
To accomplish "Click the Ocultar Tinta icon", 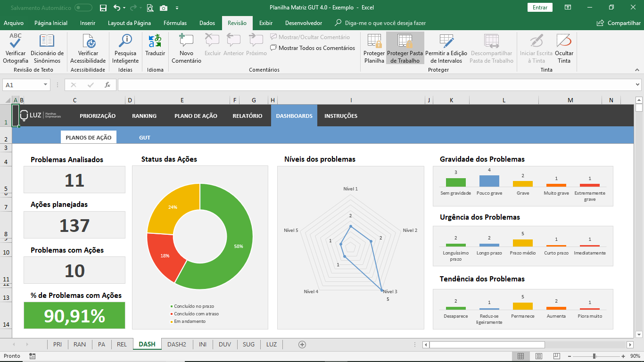I will (x=564, y=41).
